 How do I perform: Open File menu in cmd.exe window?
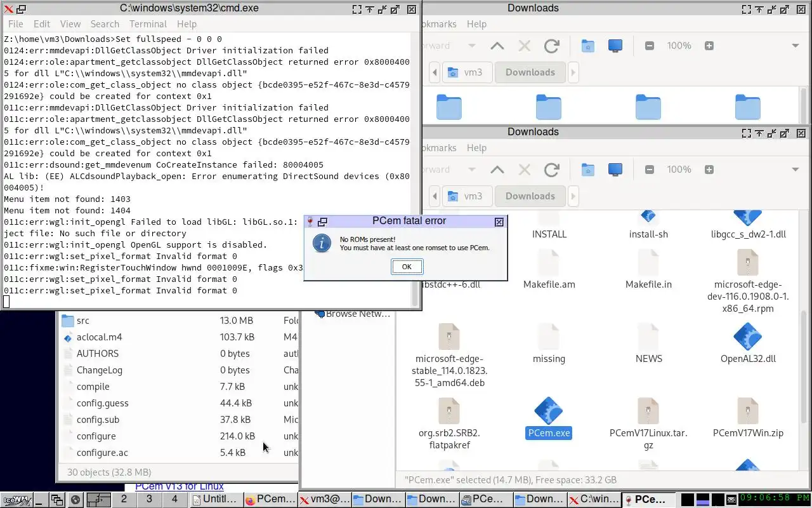15,24
